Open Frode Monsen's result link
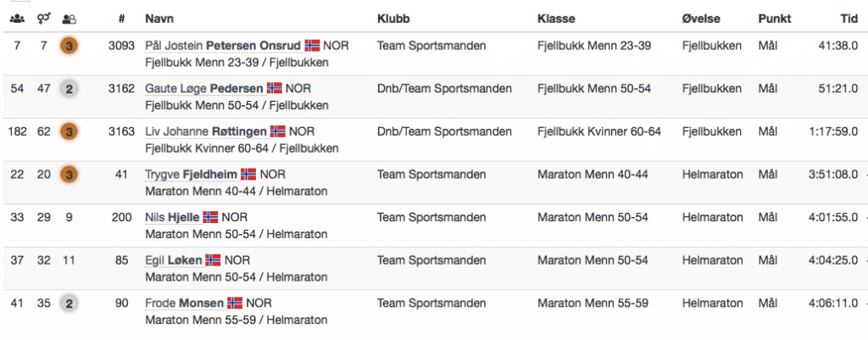The image size is (868, 340). point(184,304)
